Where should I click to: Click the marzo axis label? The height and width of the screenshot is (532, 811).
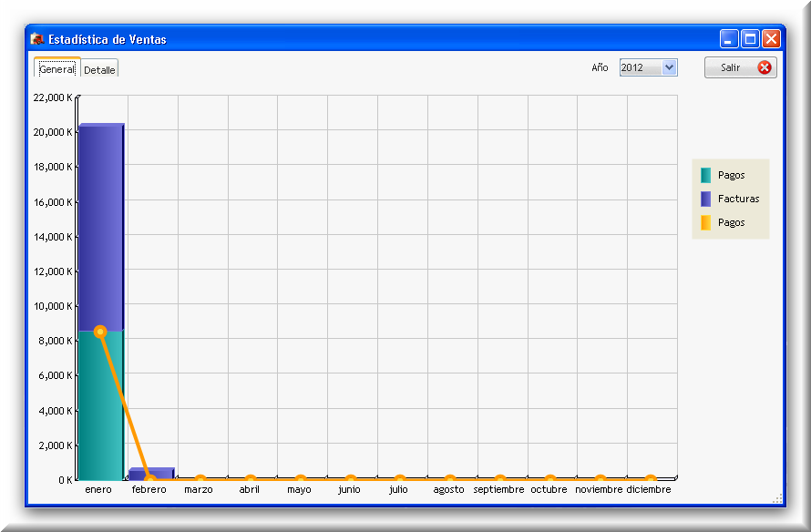click(199, 489)
